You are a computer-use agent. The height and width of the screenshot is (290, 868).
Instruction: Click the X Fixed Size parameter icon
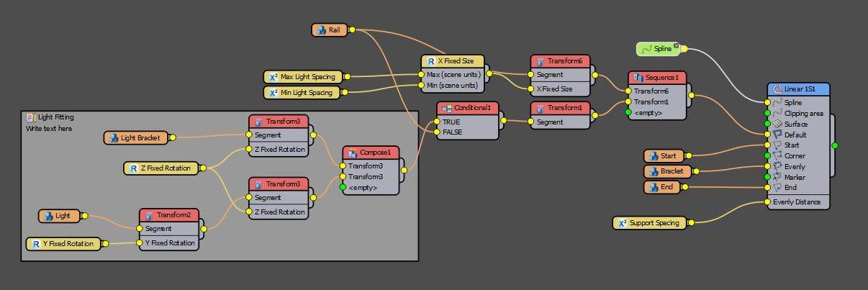[x=430, y=62]
